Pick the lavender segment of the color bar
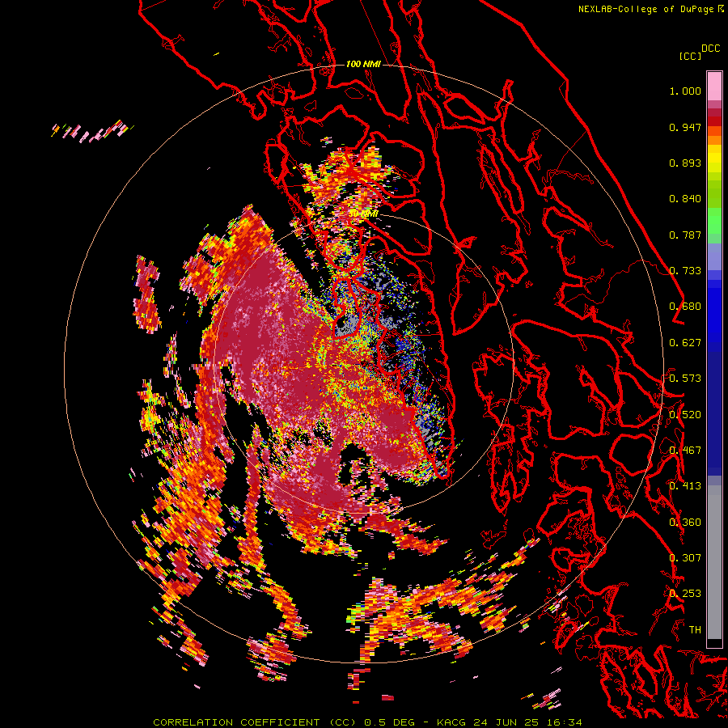The width and height of the screenshot is (728, 728). tap(714, 256)
